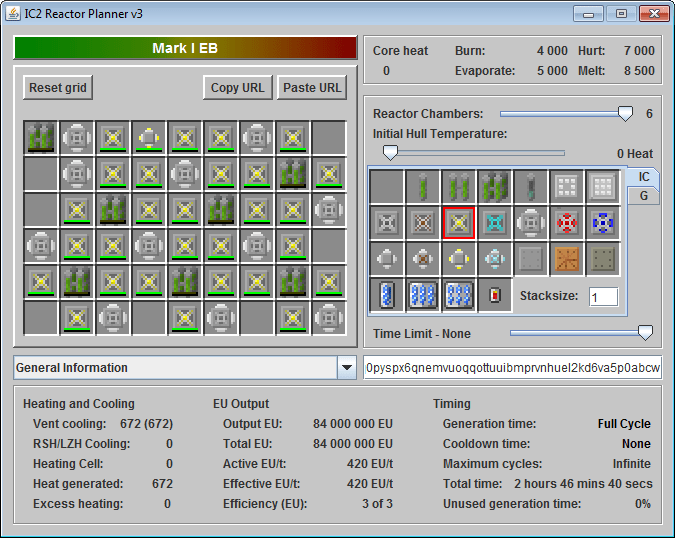Open the G components tab
This screenshot has height=538, width=675.
click(x=643, y=196)
